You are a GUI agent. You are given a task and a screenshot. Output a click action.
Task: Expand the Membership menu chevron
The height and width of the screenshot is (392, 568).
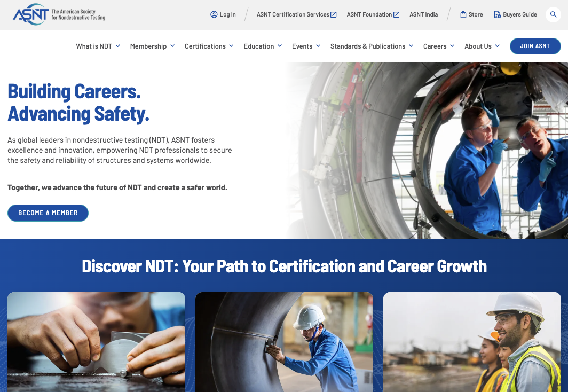pyautogui.click(x=172, y=46)
